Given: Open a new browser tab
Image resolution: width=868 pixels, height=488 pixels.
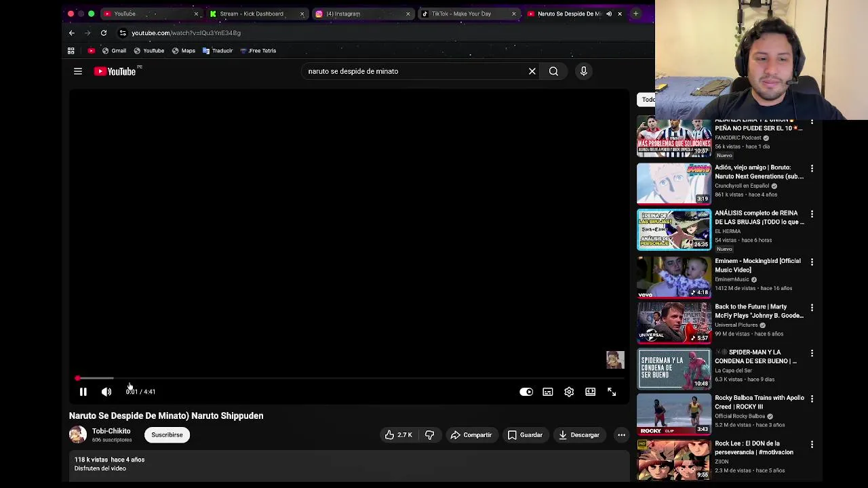Looking at the screenshot, I should pyautogui.click(x=635, y=14).
